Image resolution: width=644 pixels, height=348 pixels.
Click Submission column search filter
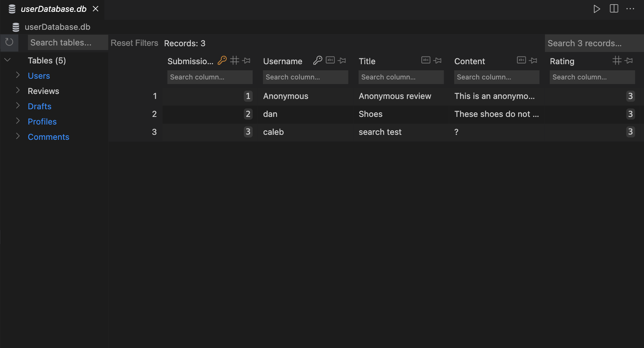coord(210,77)
